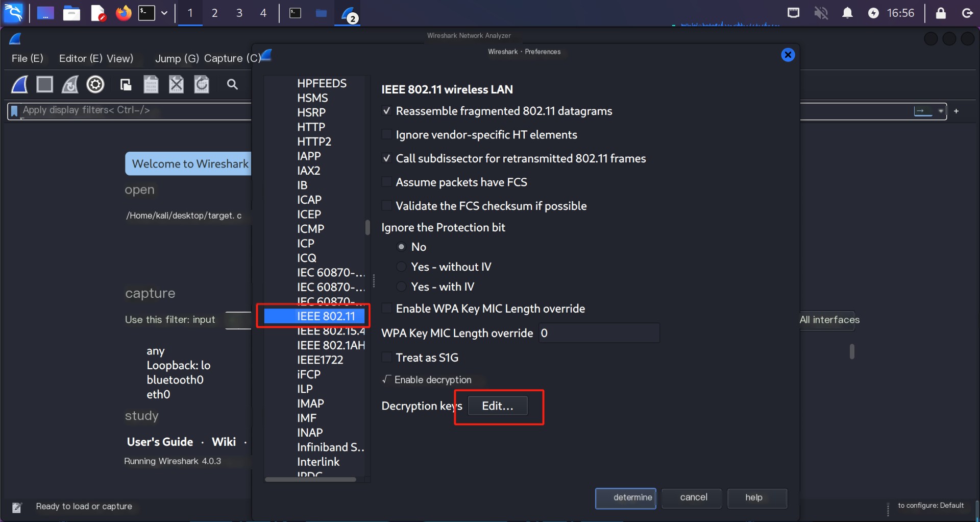Screen dimensions: 980x522
Task: Click the help button in Preferences
Action: point(757,498)
